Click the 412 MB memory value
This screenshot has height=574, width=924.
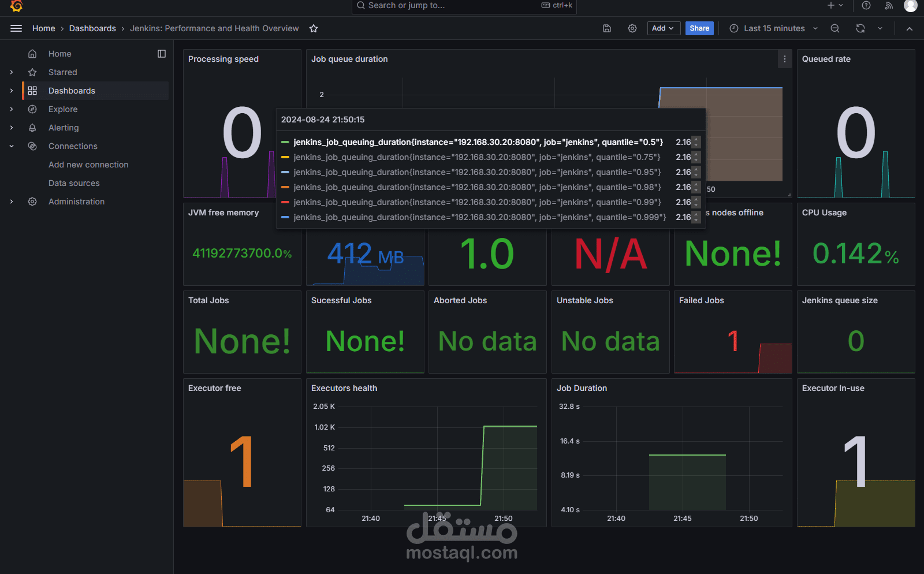(x=366, y=254)
